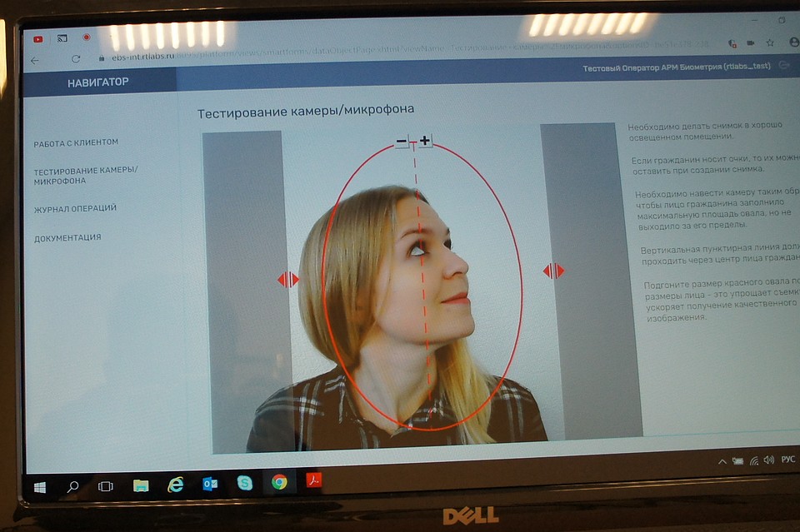Bookmark page with the star icon
The image size is (800, 532).
tap(770, 42)
